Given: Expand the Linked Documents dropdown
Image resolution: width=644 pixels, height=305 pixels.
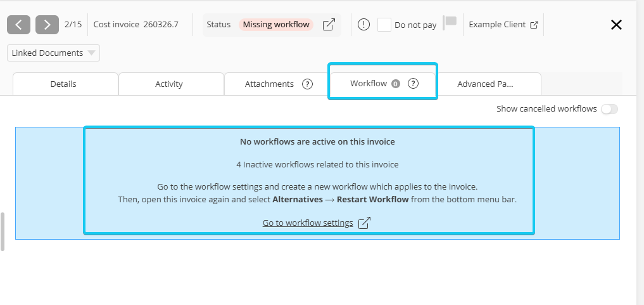Looking at the screenshot, I should [x=53, y=53].
